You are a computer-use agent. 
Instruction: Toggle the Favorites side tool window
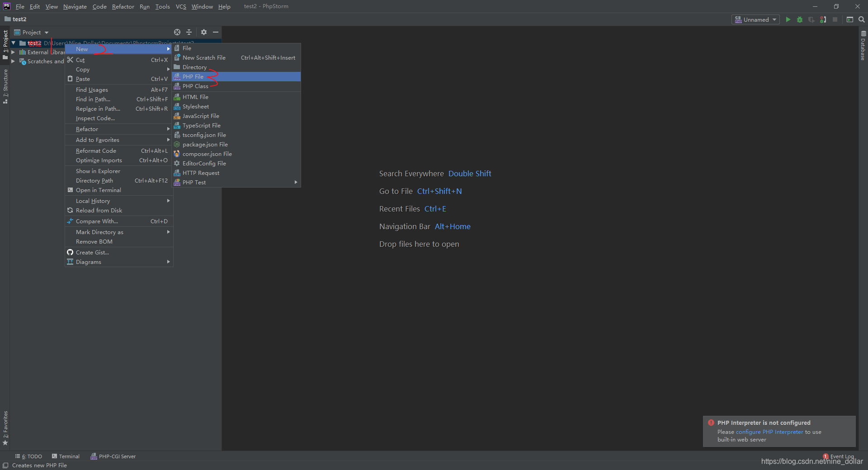[x=5, y=428]
